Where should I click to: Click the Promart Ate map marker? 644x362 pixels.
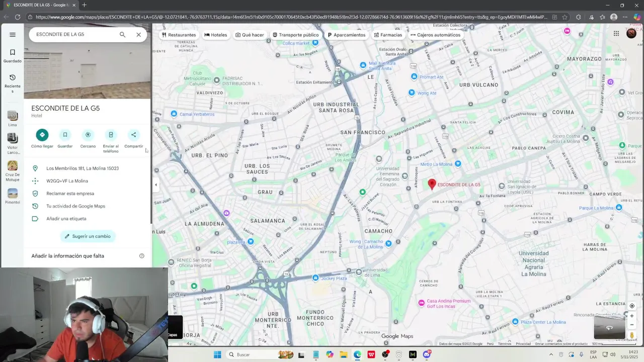tap(414, 77)
